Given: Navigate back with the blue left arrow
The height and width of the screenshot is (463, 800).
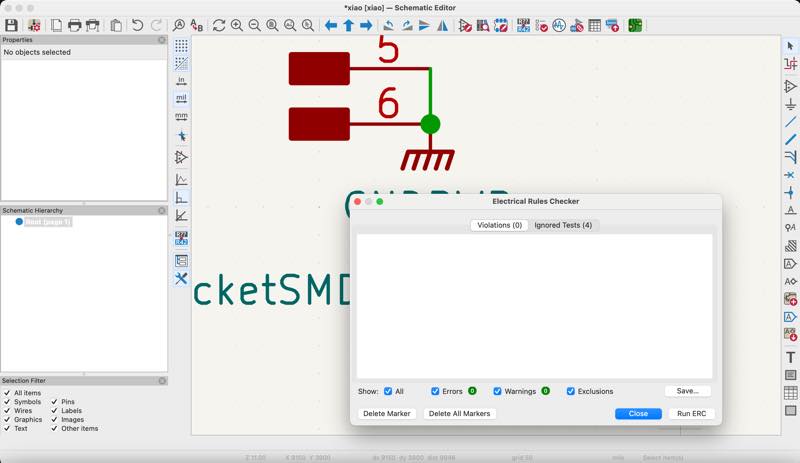Looking at the screenshot, I should pos(331,25).
